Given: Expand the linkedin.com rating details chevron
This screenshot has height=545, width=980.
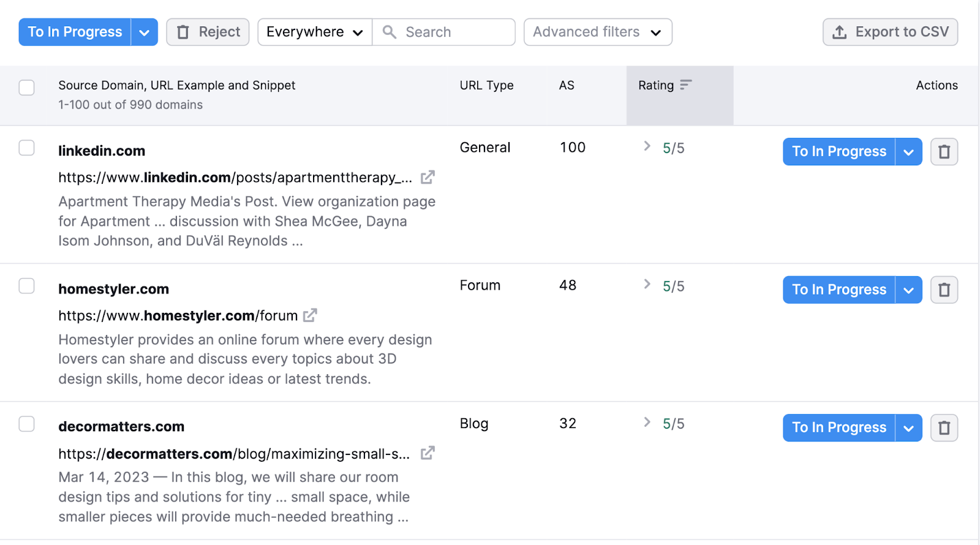Looking at the screenshot, I should 647,146.
